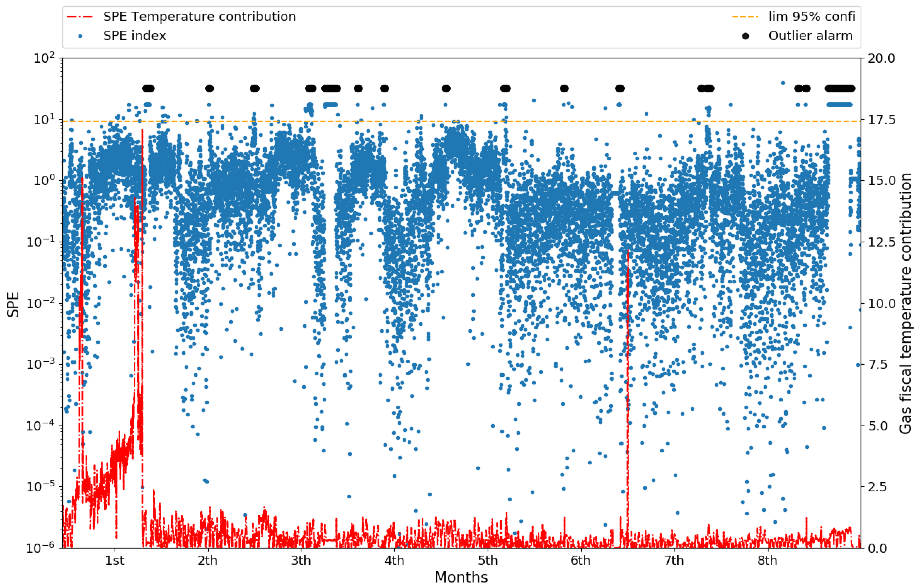Select the 'SPE index' legend label
The height and width of the screenshot is (588, 920).
click(x=135, y=36)
